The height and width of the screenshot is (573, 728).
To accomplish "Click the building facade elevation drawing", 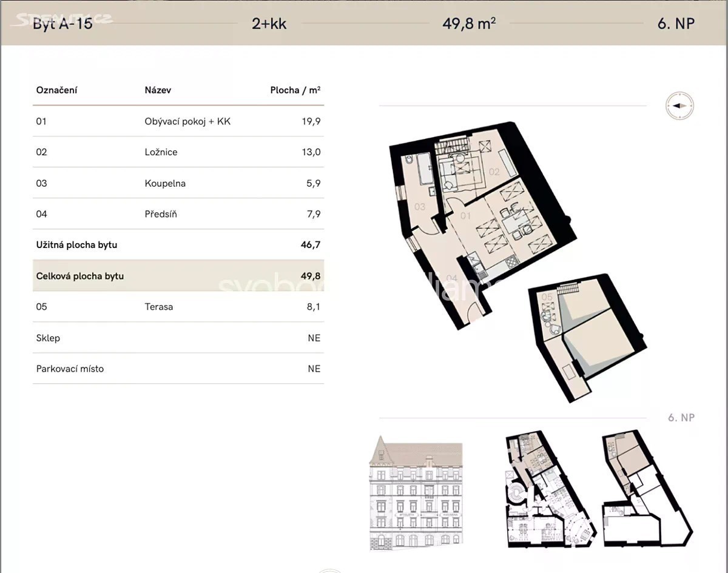I will tap(416, 492).
